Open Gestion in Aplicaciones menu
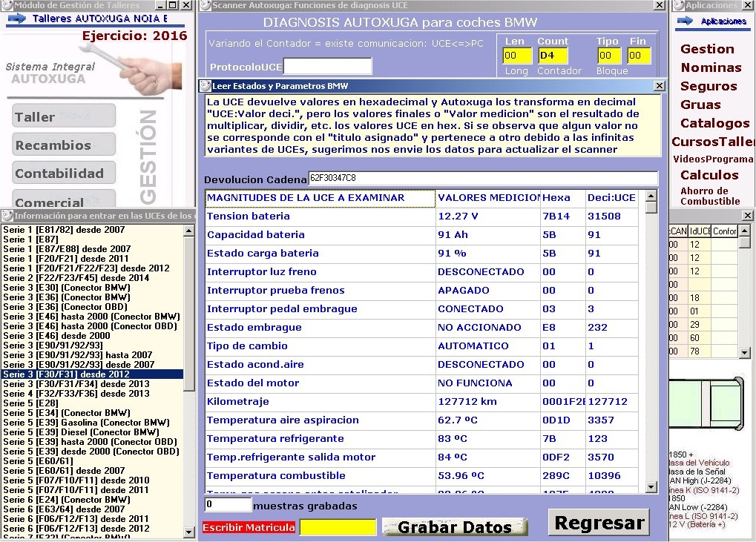Image resolution: width=756 pixels, height=542 pixels. pyautogui.click(x=707, y=49)
